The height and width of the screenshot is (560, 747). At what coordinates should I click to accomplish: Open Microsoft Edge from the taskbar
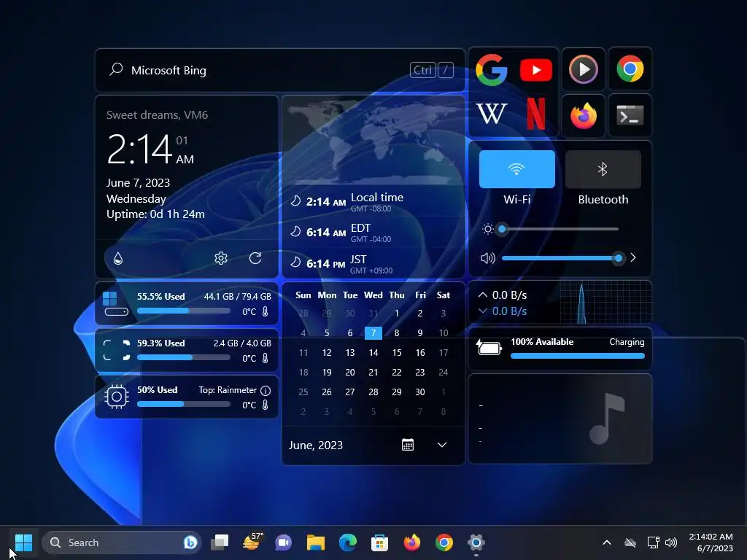point(348,542)
